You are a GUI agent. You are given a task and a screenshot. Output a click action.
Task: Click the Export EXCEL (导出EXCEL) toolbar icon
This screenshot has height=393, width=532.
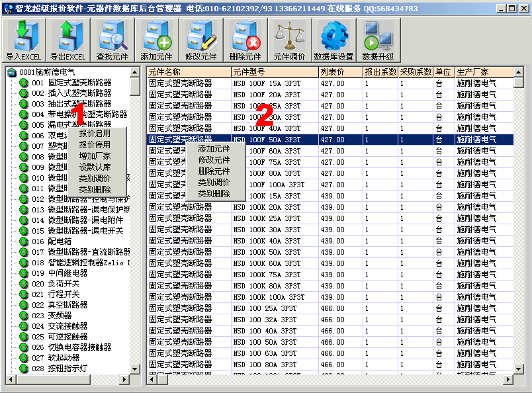tap(67, 40)
